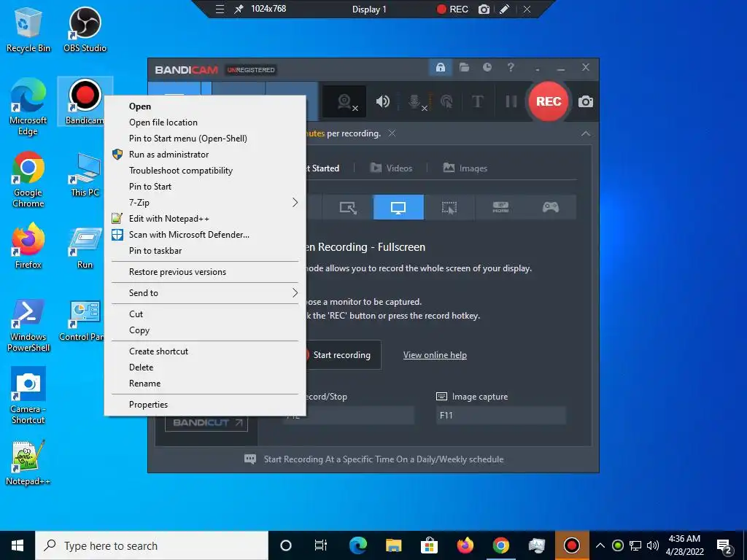Click the camera icon on top recording bar
747x560 pixels.
(x=484, y=9)
